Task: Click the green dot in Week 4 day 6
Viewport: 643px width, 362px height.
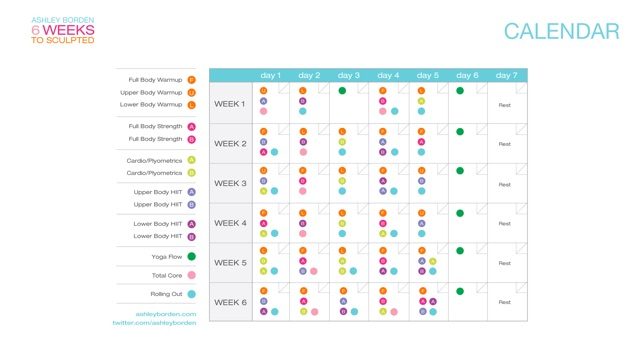Action: [x=460, y=213]
